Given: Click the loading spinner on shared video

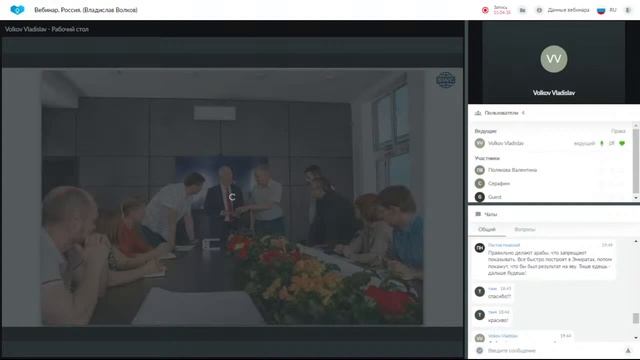Looking at the screenshot, I should coord(232,197).
